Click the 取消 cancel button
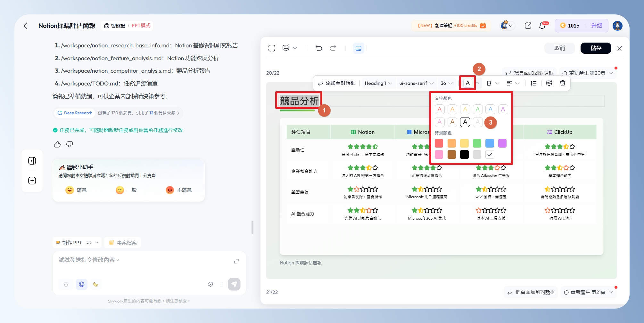Image resolution: width=644 pixels, height=323 pixels. 559,48
